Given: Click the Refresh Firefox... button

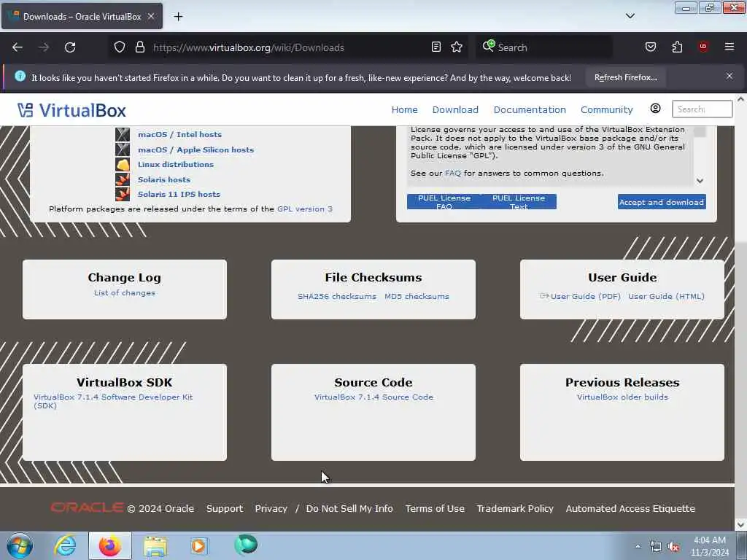Looking at the screenshot, I should tap(625, 77).
